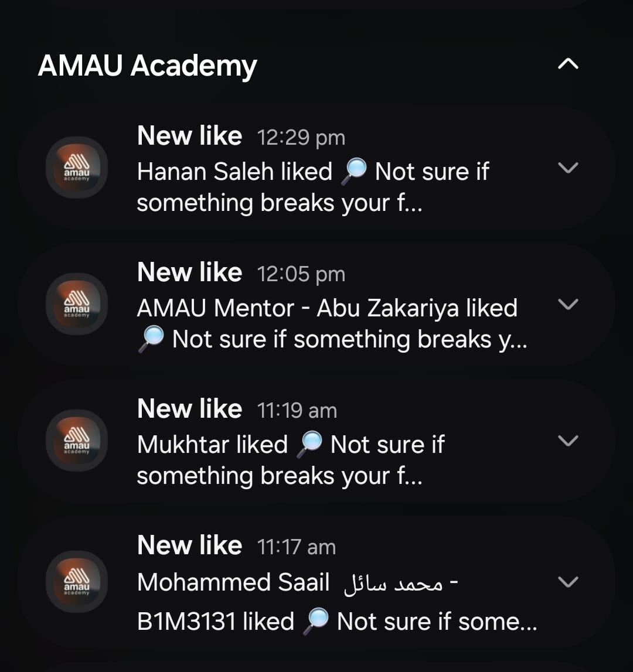Tap AMAU icon on Hanan Saleh notification
The height and width of the screenshot is (672, 633).
[x=77, y=168]
